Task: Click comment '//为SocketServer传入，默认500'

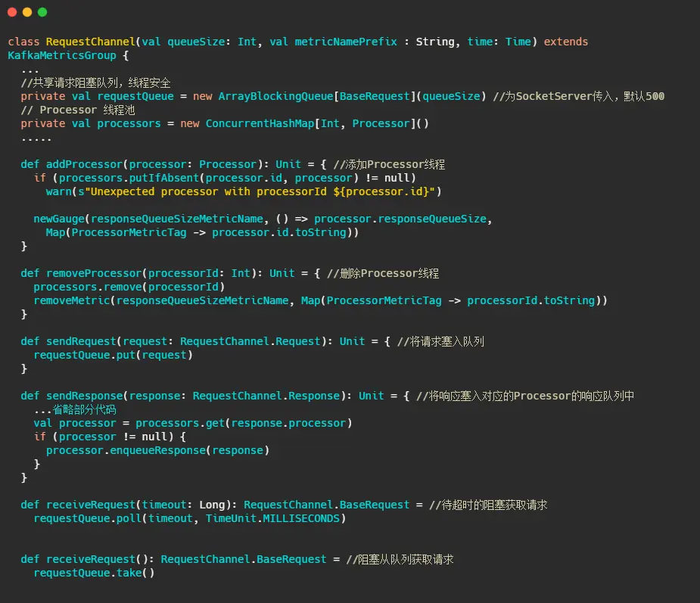Action: point(579,96)
